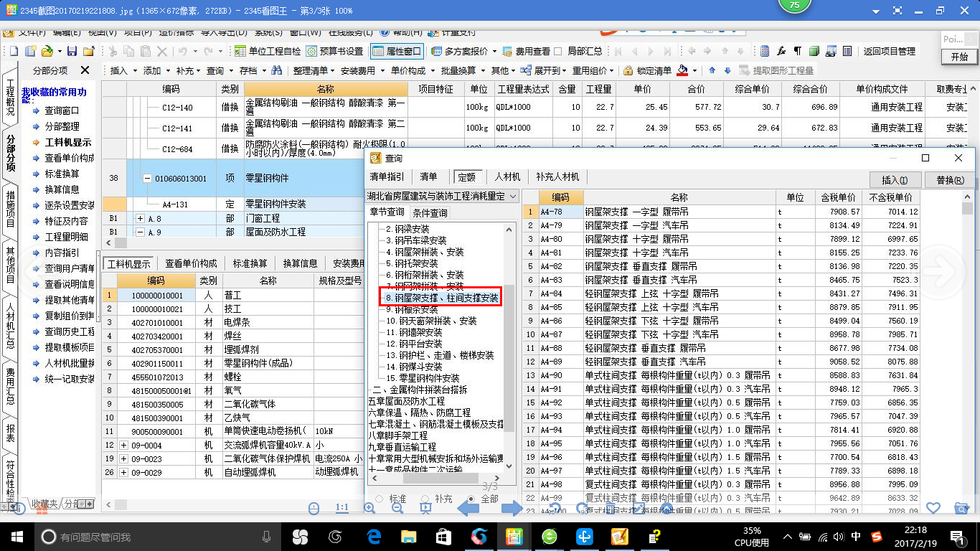The height and width of the screenshot is (551, 980).
Task: Close the 分部分项 panel with X
Action: tap(85, 70)
